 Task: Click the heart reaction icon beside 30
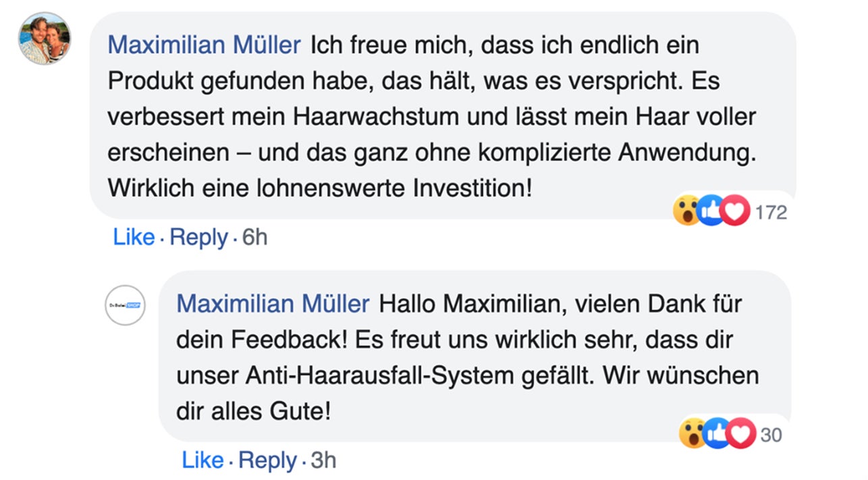tap(742, 434)
